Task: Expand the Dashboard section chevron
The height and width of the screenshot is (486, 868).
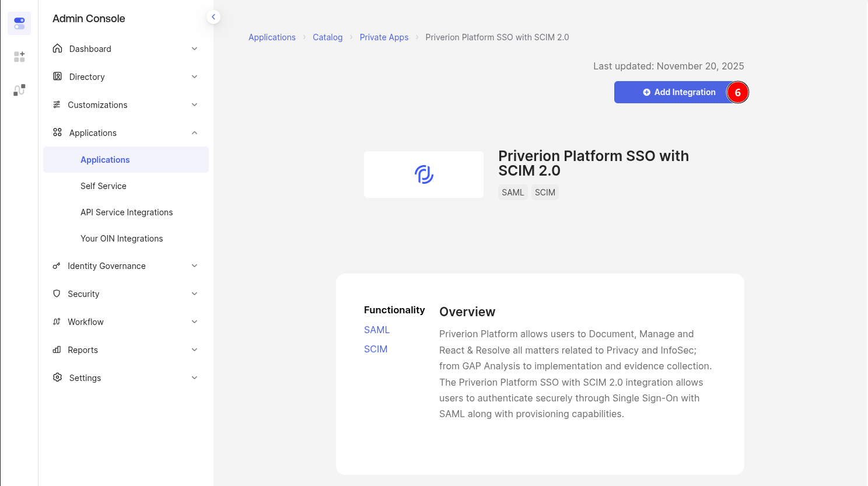Action: tap(194, 48)
